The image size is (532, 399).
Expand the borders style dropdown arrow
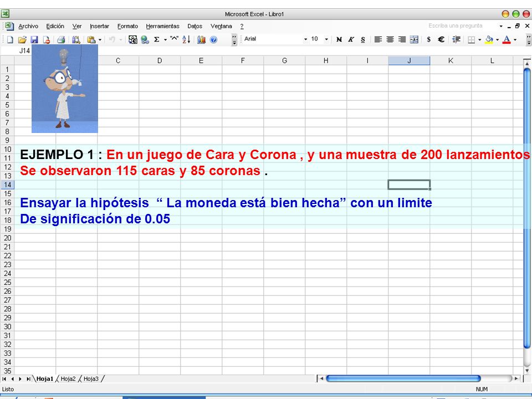click(480, 40)
